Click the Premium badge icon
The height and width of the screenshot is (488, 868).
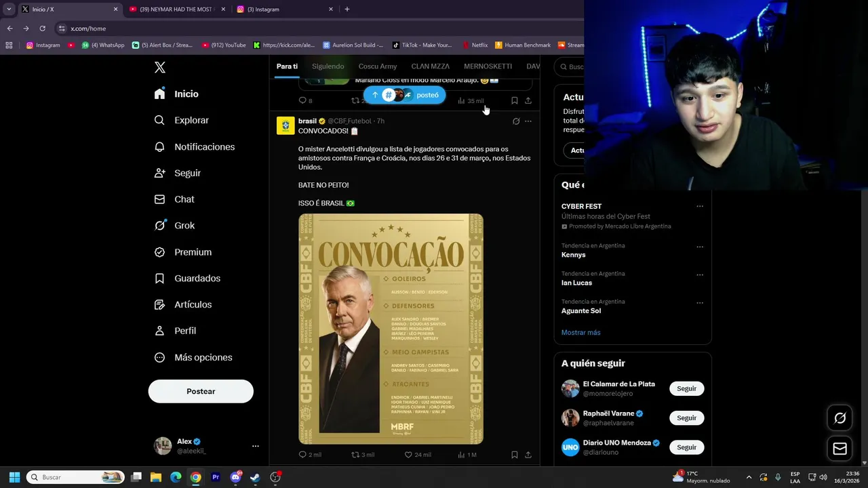pos(159,252)
